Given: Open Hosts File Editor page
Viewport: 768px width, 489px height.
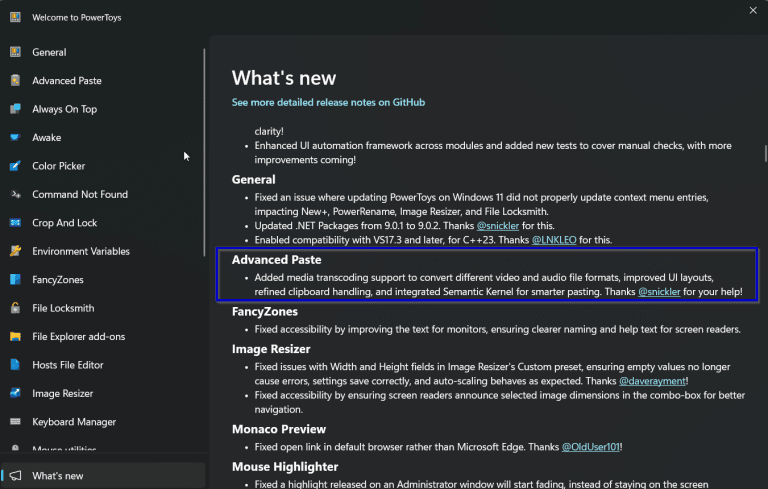Looking at the screenshot, I should pyautogui.click(x=102, y=365).
